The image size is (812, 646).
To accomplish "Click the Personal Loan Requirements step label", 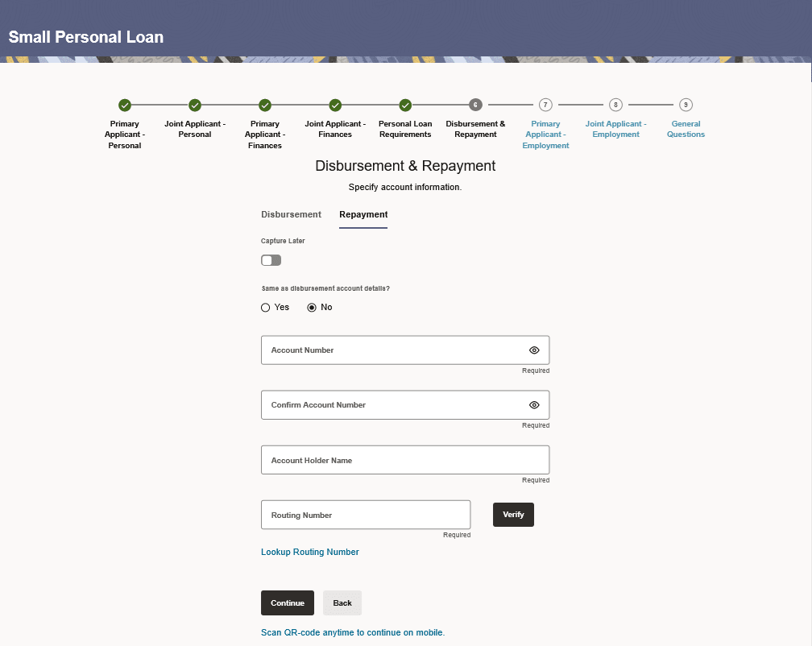I will (x=405, y=129).
